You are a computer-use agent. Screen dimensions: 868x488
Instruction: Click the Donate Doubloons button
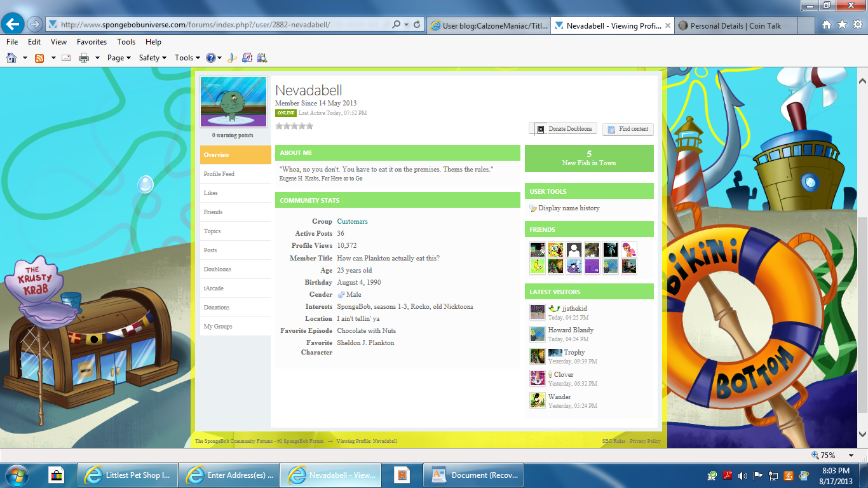point(562,129)
